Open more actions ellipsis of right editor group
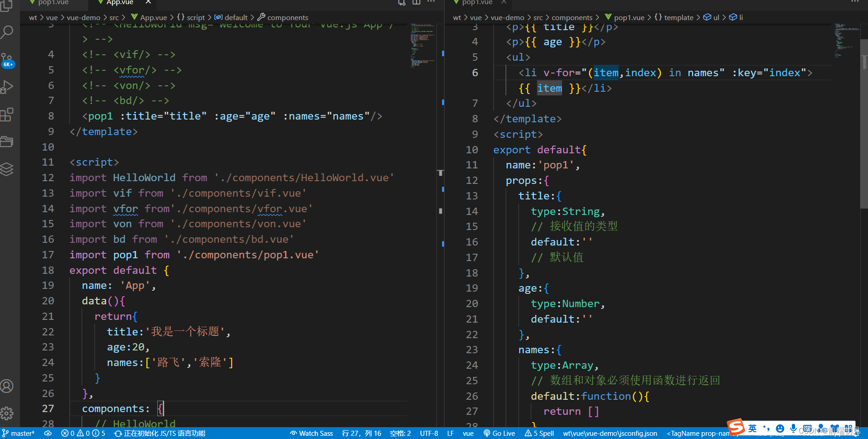This screenshot has height=439, width=868. pyautogui.click(x=855, y=2)
